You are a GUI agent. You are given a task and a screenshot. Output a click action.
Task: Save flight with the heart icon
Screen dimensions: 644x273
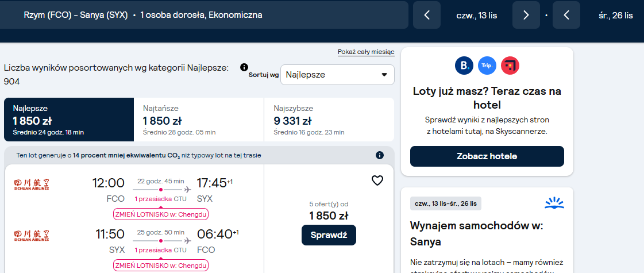click(x=377, y=180)
